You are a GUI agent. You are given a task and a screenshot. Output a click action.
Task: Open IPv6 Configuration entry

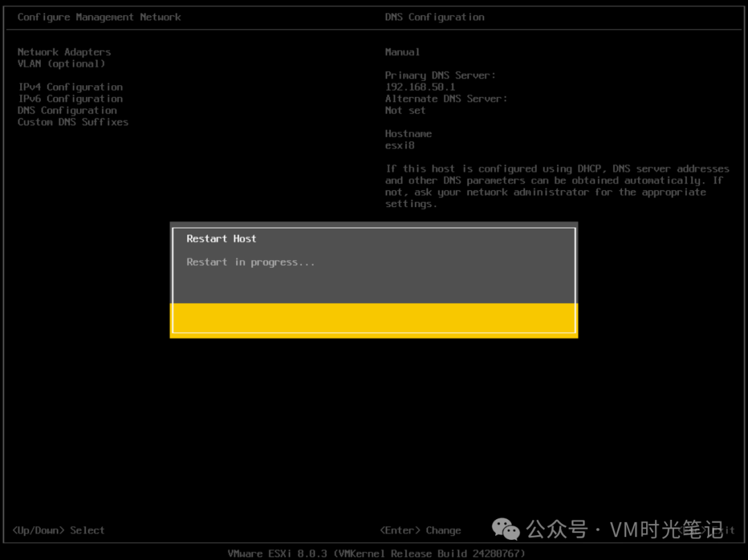click(x=70, y=99)
